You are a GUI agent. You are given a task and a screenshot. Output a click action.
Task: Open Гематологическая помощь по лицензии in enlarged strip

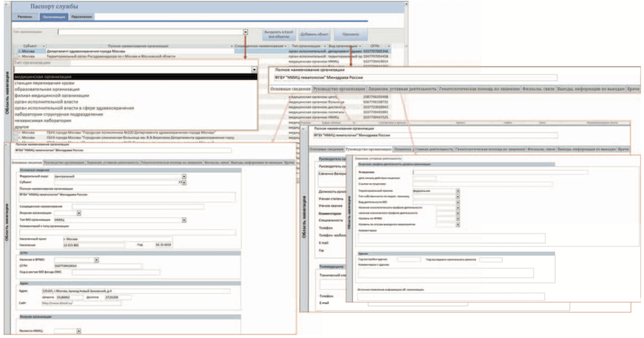coord(479,89)
